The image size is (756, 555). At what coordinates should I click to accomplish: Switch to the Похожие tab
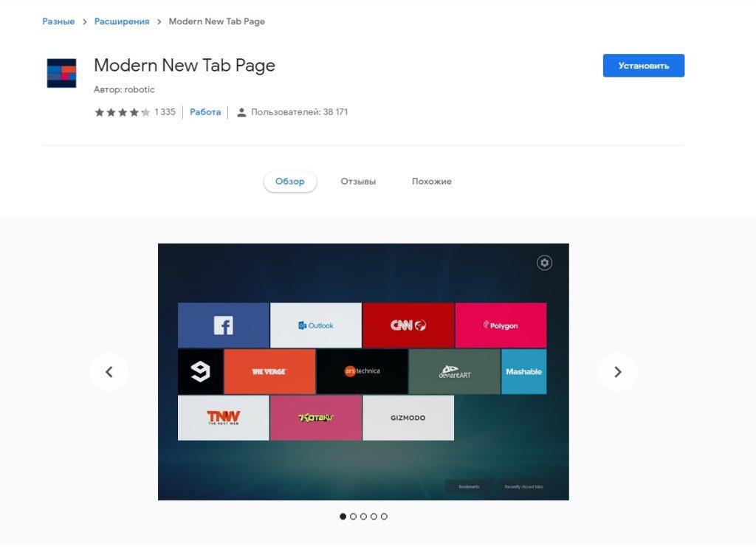coord(431,182)
